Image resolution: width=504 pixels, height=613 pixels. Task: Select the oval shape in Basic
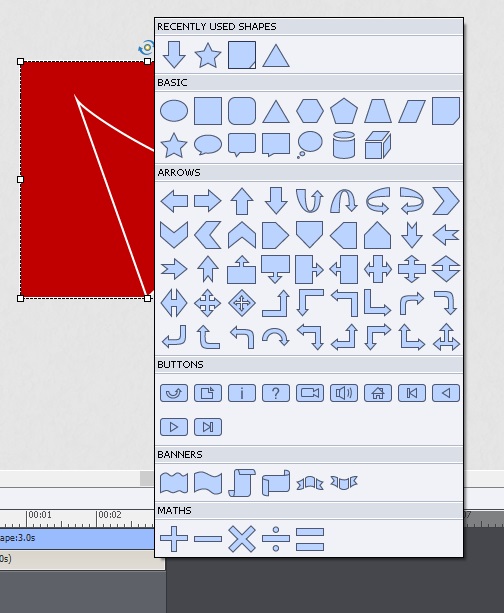(x=174, y=111)
